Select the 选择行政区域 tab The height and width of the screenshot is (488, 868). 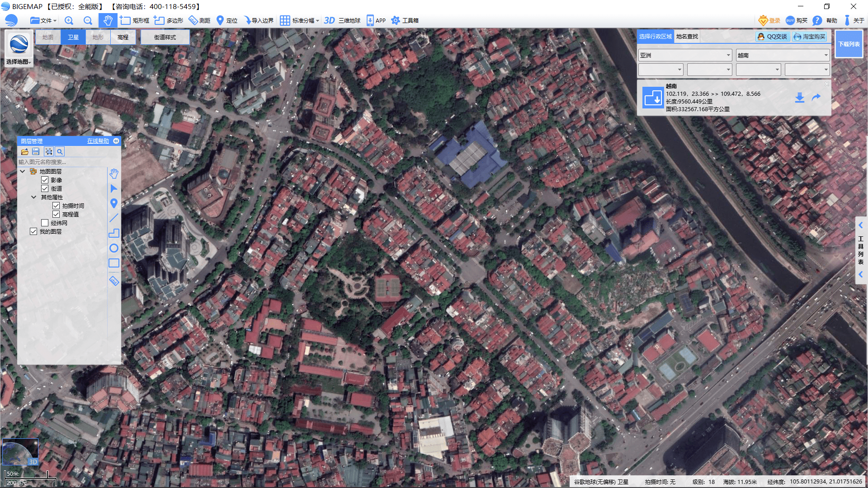[x=656, y=36]
